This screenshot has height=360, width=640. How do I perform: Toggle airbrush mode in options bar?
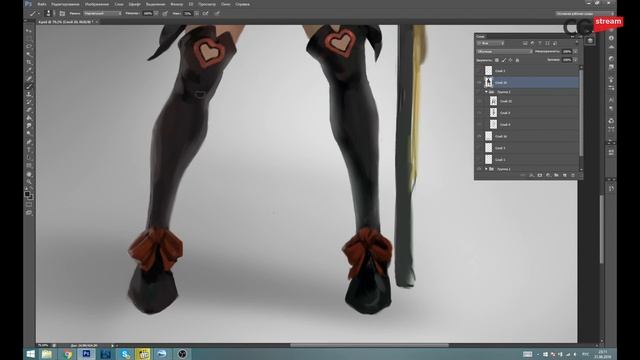pos(206,13)
